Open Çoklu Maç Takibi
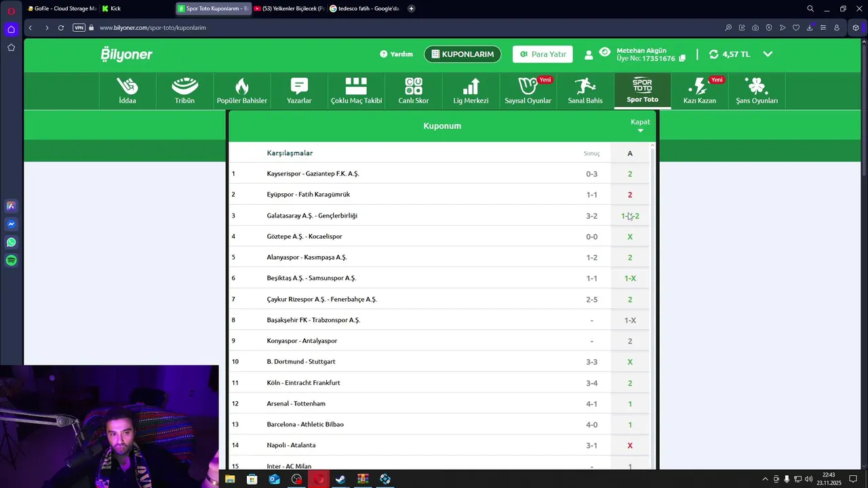The width and height of the screenshot is (868, 488). coord(356,91)
